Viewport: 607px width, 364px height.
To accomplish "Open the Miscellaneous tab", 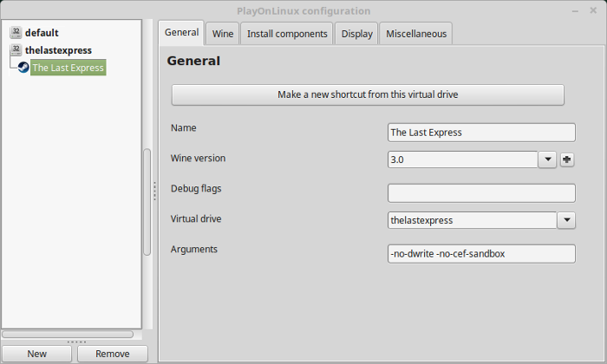I will (x=416, y=34).
